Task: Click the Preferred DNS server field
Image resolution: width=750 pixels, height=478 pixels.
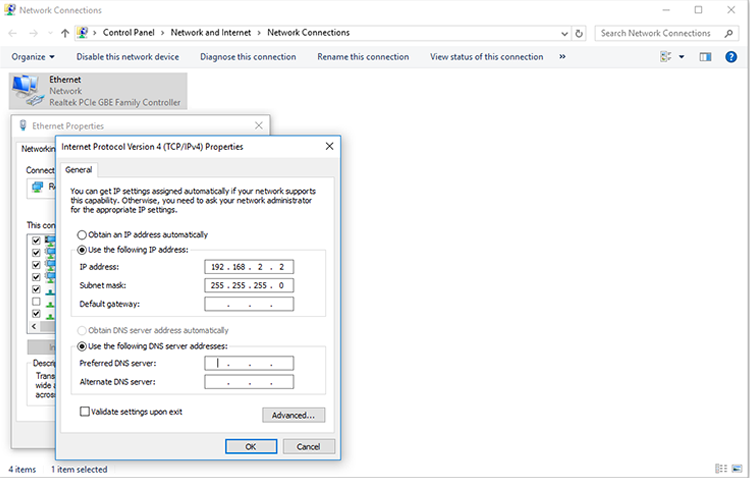Action: pos(248,364)
